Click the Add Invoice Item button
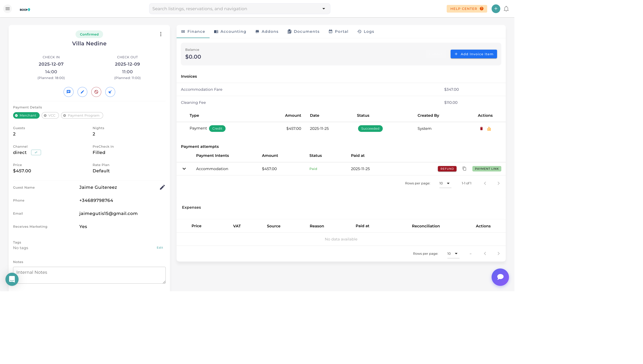This screenshot has height=364, width=643. click(473, 54)
